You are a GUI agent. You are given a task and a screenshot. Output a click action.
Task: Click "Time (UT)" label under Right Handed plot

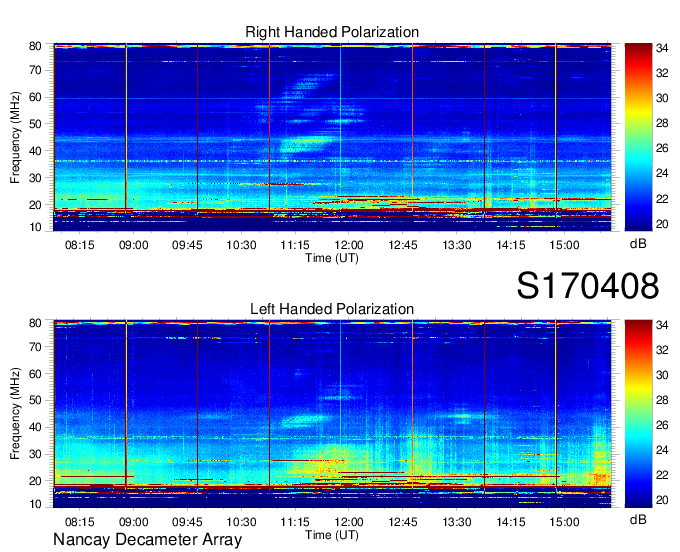(332, 258)
